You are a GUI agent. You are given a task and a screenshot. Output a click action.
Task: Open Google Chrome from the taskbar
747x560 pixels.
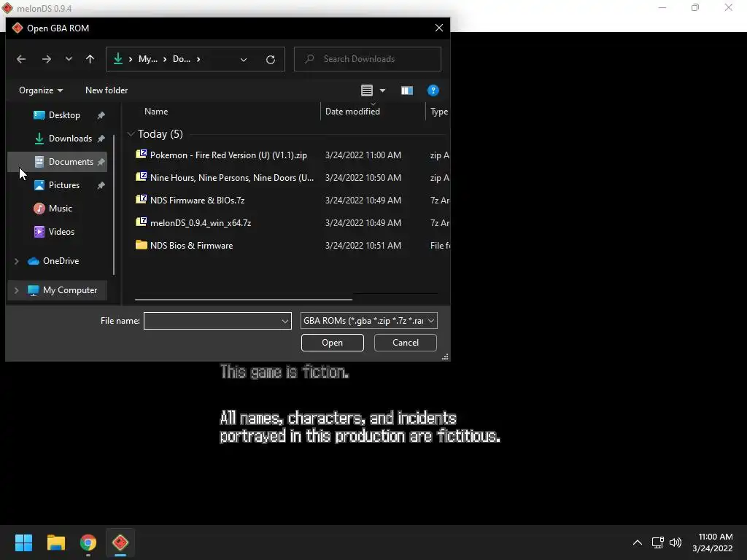tap(88, 542)
